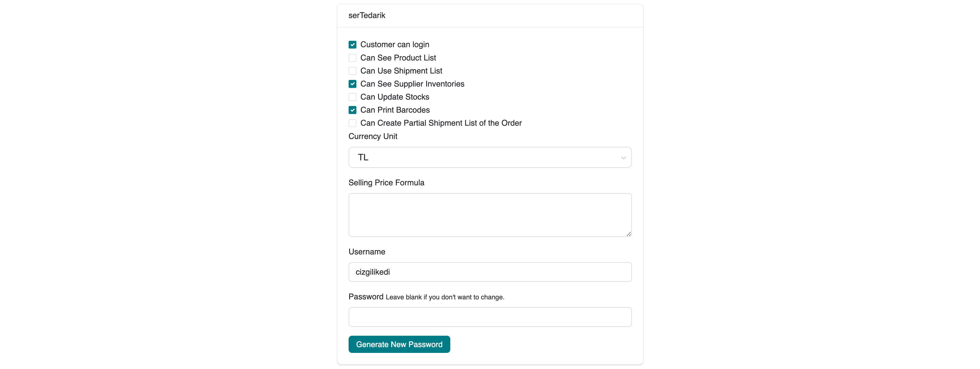Uncheck the Customer can login checkbox

point(352,45)
